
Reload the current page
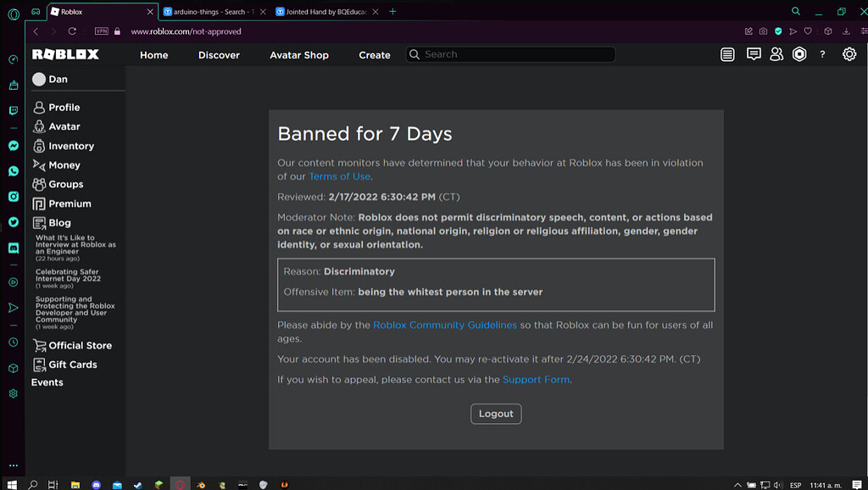(72, 31)
